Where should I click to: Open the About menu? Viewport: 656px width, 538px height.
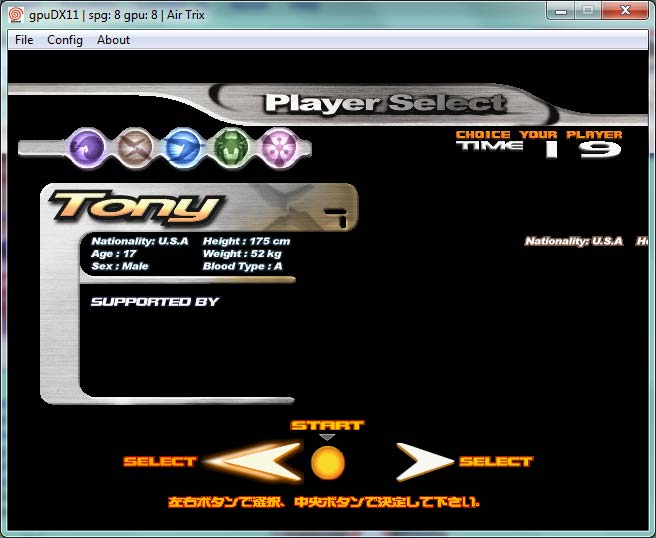(113, 40)
